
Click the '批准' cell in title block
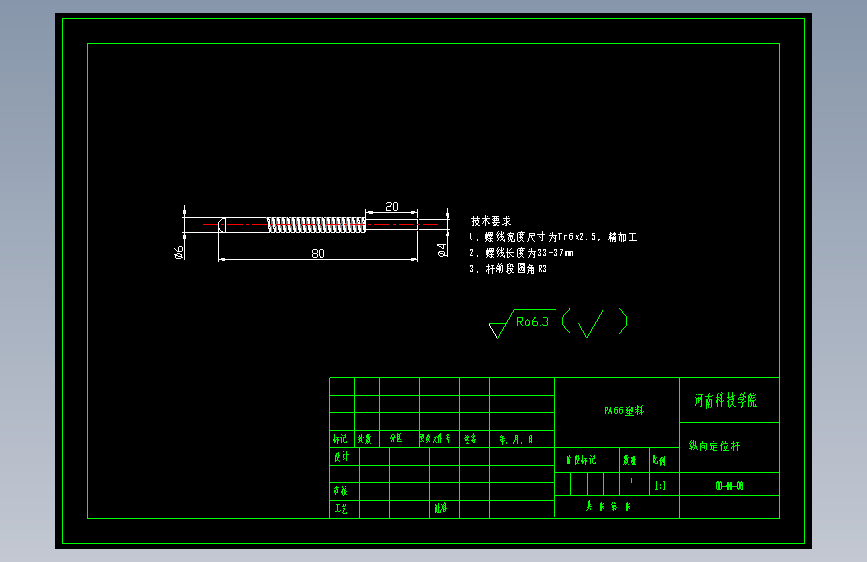[x=440, y=508]
